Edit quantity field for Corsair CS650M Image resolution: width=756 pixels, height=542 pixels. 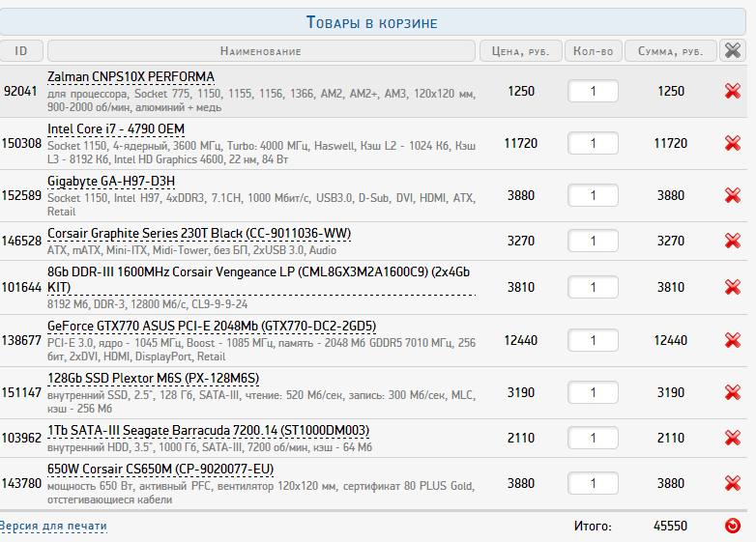click(593, 483)
